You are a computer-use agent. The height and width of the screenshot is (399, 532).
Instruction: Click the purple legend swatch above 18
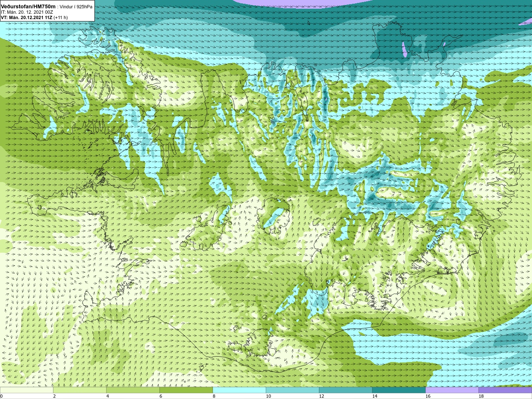click(505, 391)
